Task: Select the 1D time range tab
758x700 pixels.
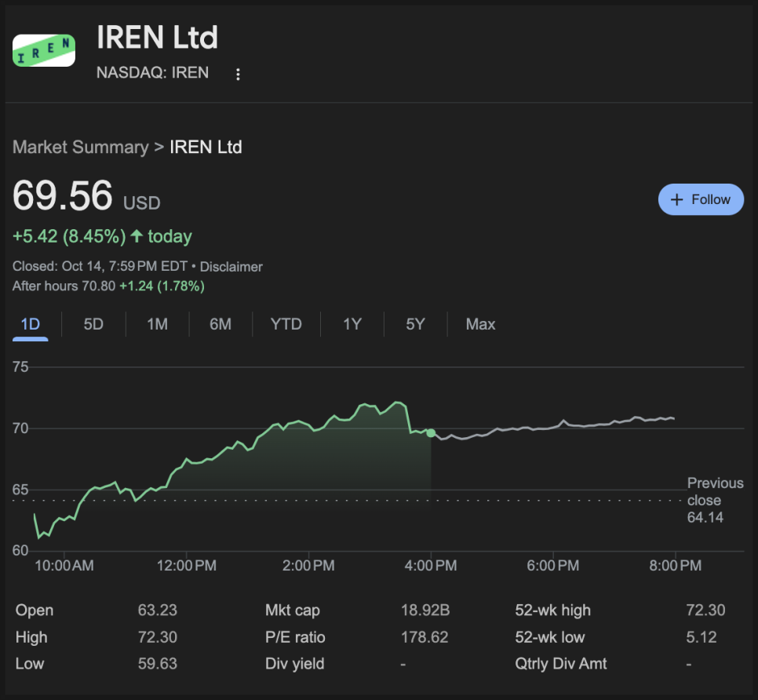Action: click(30, 324)
